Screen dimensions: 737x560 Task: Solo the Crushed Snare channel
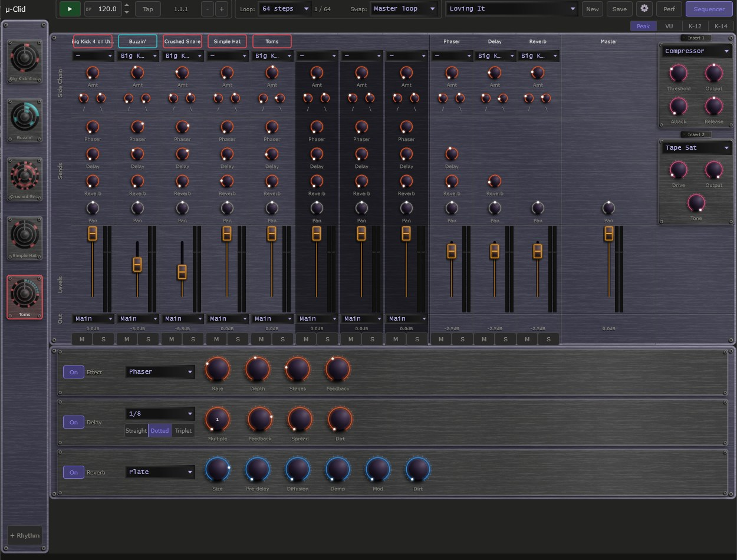tap(193, 339)
